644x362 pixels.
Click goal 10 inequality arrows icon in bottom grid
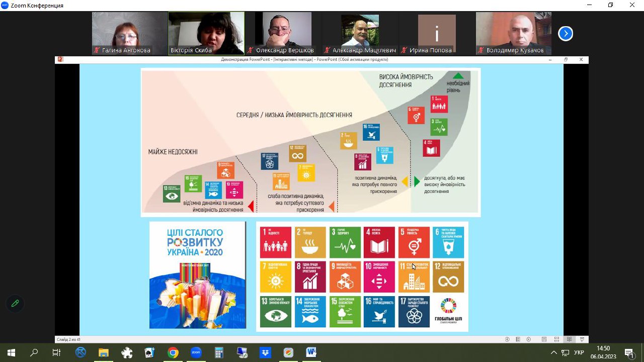(379, 277)
